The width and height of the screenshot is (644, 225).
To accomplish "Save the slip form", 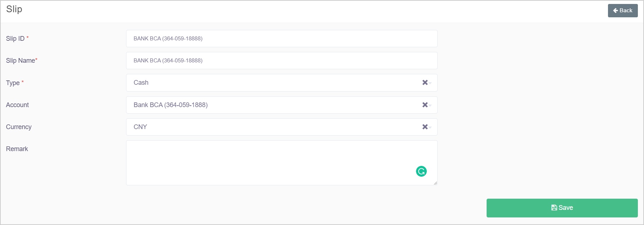I will 562,208.
